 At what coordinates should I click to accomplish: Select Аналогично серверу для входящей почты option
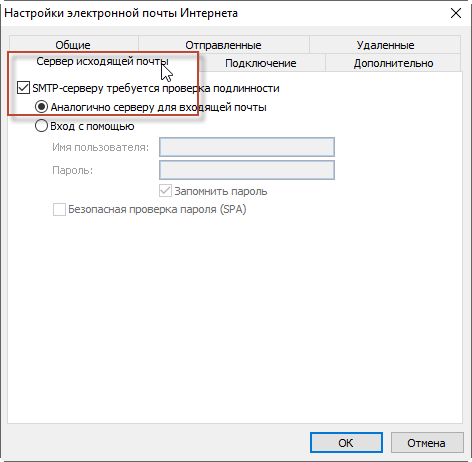point(41,107)
